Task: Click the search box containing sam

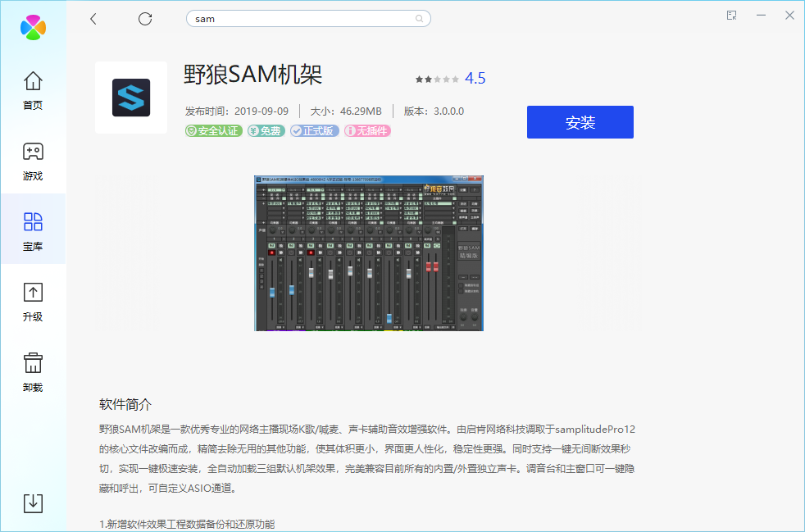Action: 308,19
